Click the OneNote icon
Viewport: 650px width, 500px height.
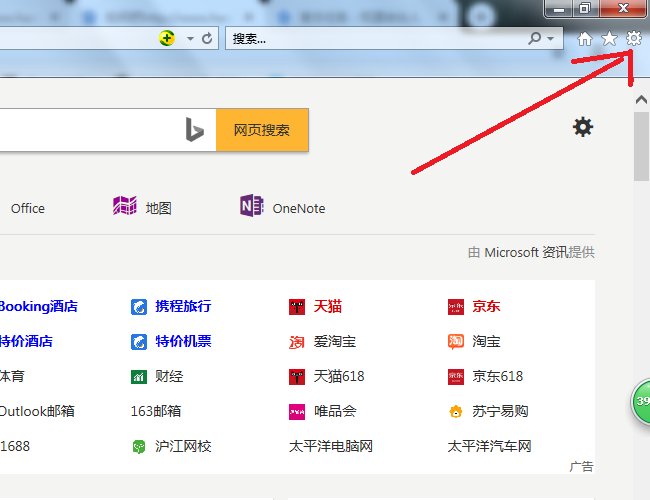click(x=251, y=206)
